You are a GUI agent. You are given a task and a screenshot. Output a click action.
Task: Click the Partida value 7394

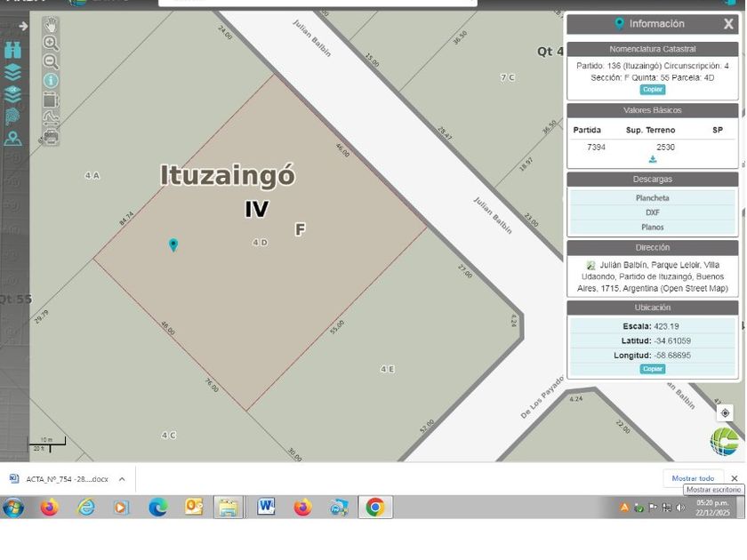click(596, 148)
